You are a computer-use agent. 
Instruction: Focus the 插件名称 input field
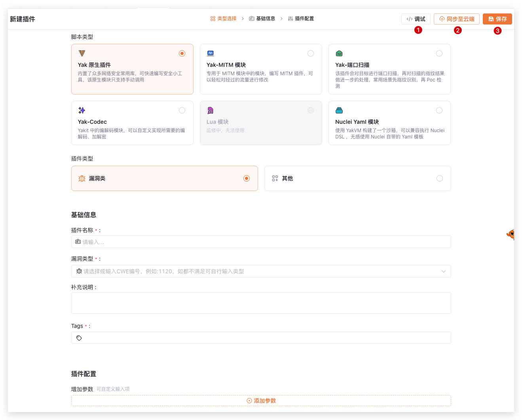[x=261, y=242]
